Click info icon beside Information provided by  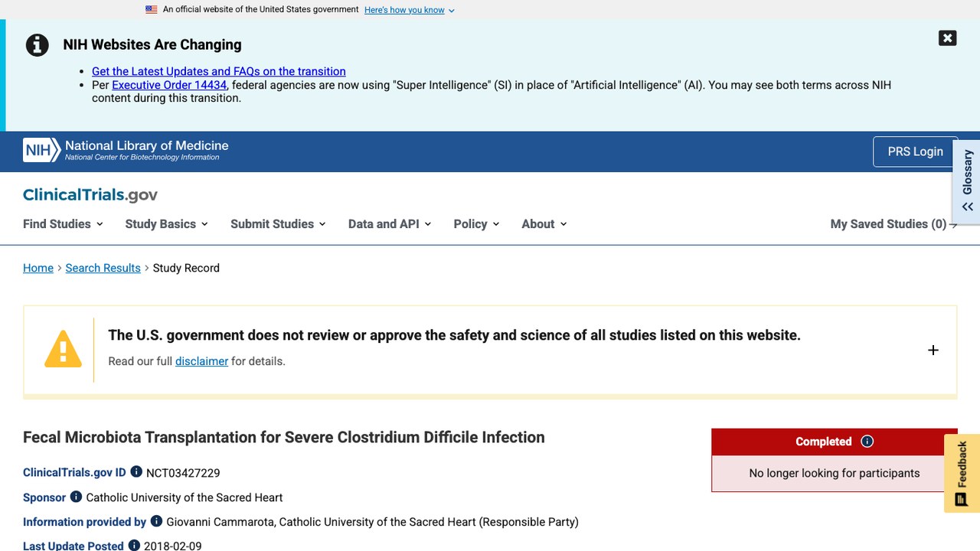[156, 521]
